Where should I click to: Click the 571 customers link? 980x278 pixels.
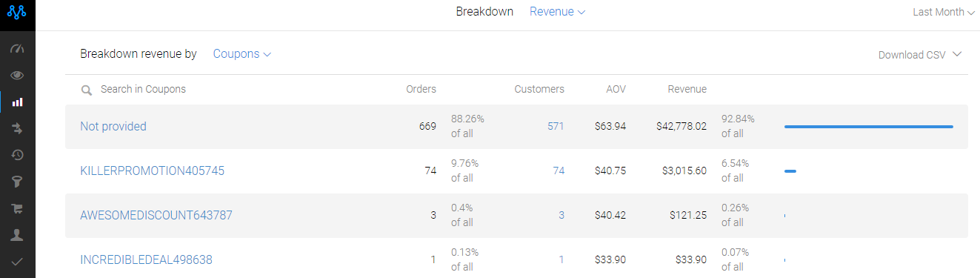point(556,126)
